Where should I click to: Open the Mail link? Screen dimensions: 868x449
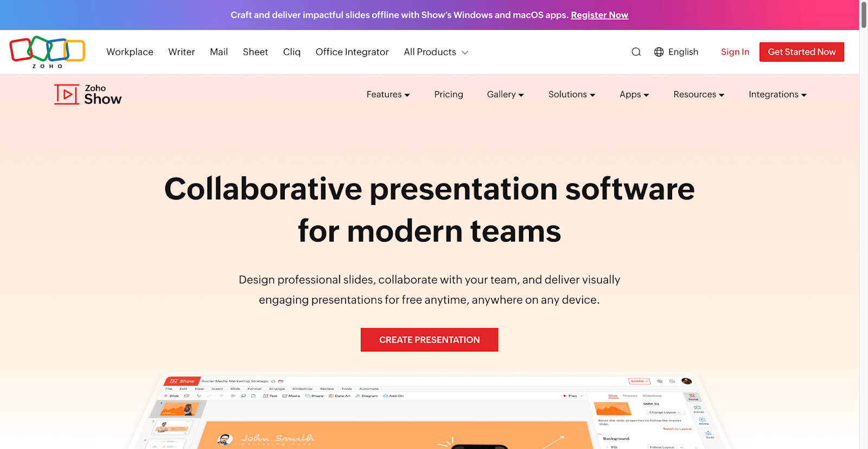coord(219,52)
